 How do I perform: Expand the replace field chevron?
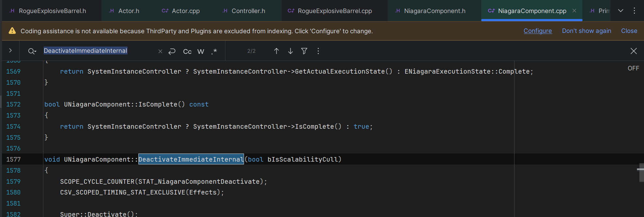(10, 51)
